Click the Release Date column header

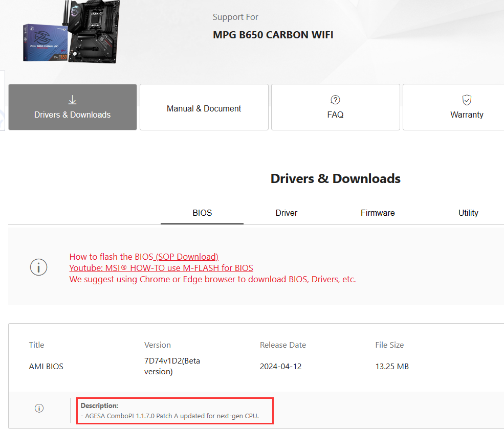point(283,345)
